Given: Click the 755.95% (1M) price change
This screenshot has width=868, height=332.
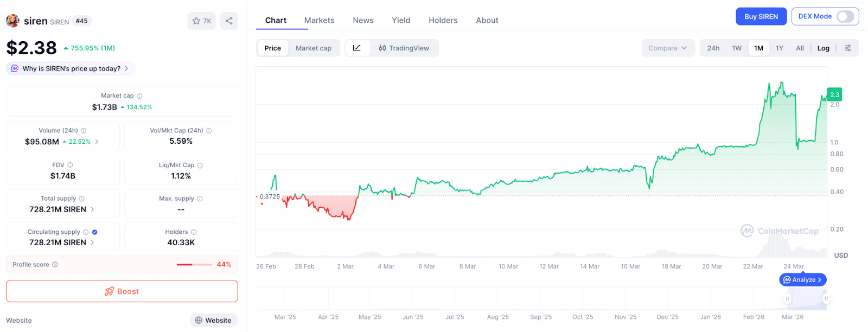Looking at the screenshot, I should (x=89, y=48).
